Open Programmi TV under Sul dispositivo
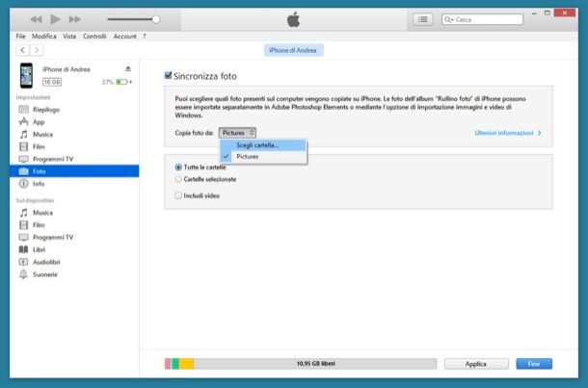 (75, 237)
